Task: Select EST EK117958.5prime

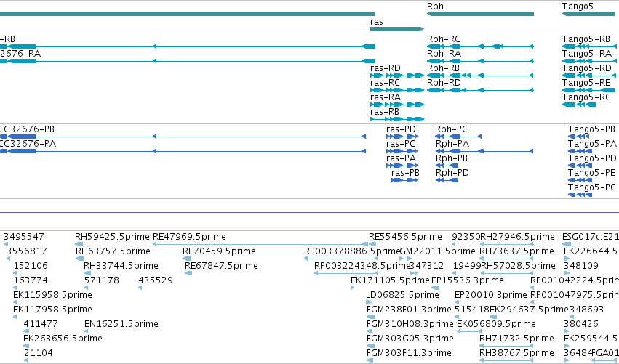Action: click(52, 310)
